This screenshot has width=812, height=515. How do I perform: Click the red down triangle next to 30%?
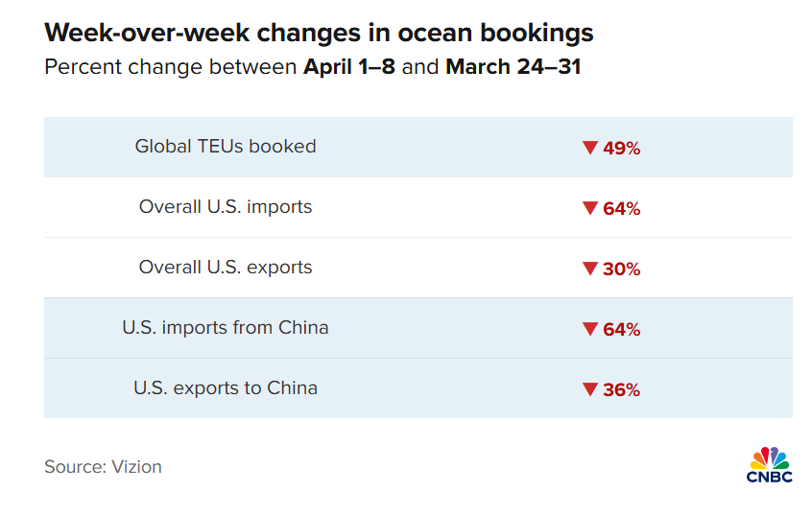coord(590,269)
